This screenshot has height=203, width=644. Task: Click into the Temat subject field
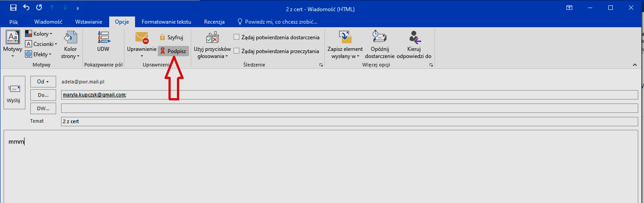point(349,122)
